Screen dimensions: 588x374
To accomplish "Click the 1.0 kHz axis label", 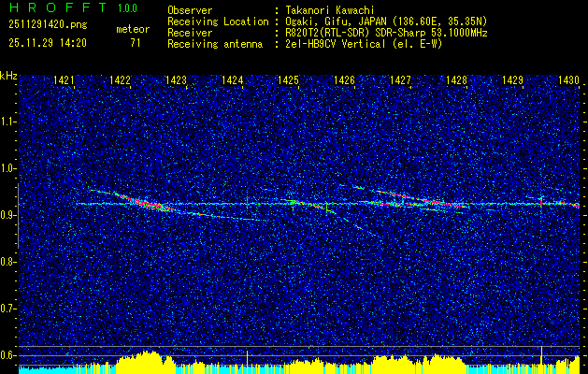I will click(7, 168).
